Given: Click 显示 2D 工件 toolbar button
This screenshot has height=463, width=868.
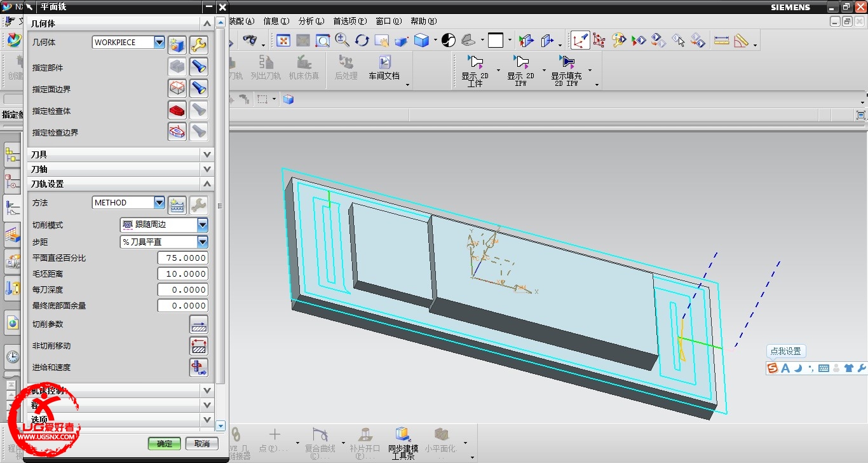Looking at the screenshot, I should coord(475,71).
